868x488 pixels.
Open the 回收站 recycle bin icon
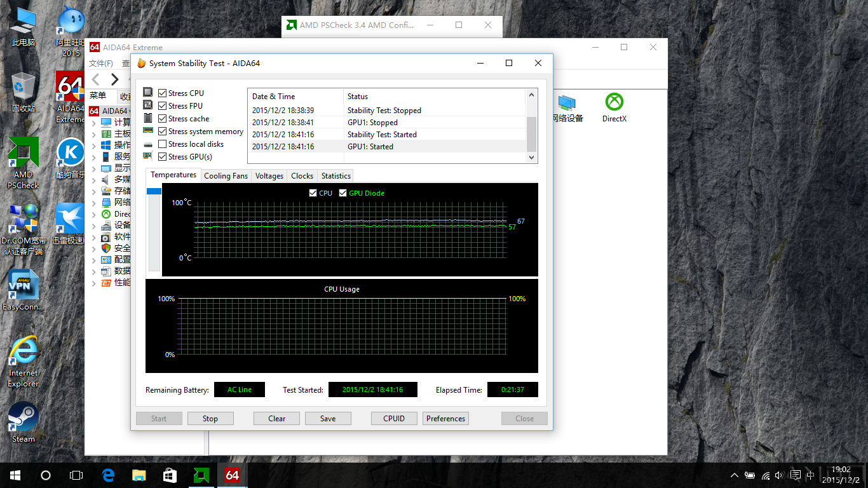(24, 91)
